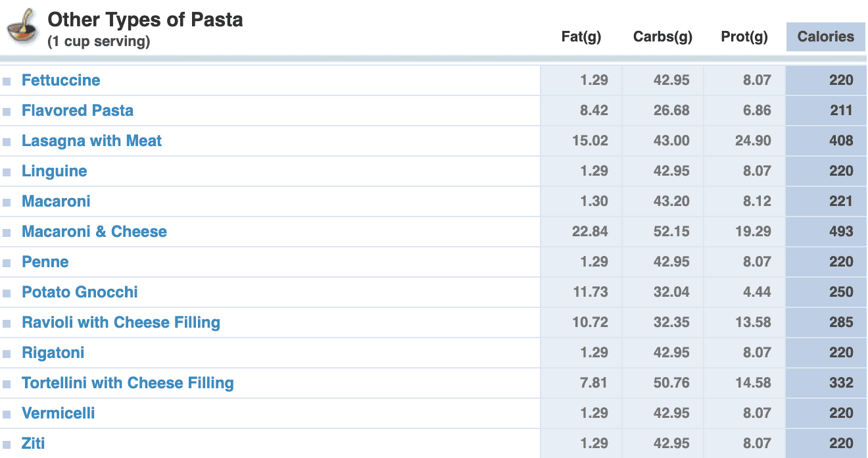This screenshot has width=868, height=458.
Task: Click the Linguine link
Action: click(54, 171)
